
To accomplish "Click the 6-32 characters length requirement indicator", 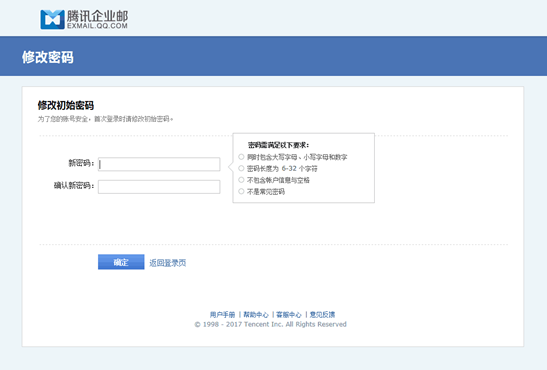I will (x=241, y=168).
